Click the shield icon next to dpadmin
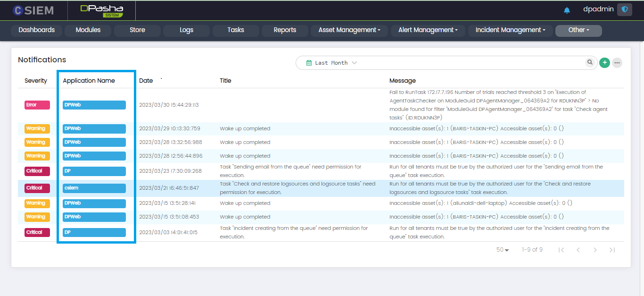 pos(625,9)
